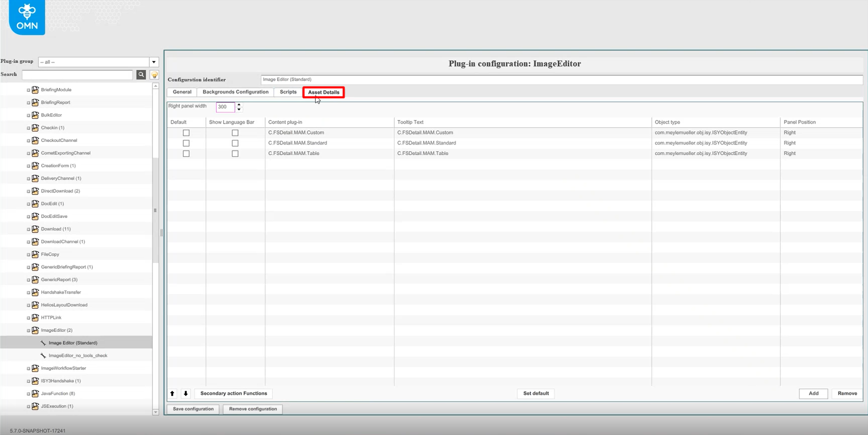Click the Remove button
Screen dimensions: 868x435
(x=847, y=393)
